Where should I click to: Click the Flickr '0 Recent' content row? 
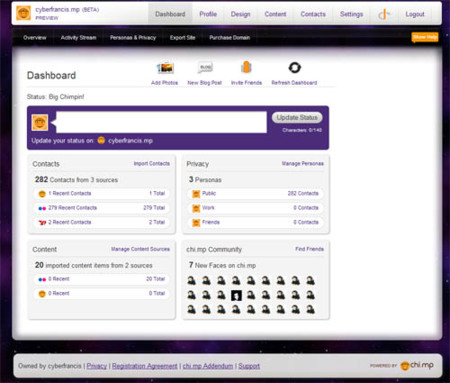tap(102, 279)
